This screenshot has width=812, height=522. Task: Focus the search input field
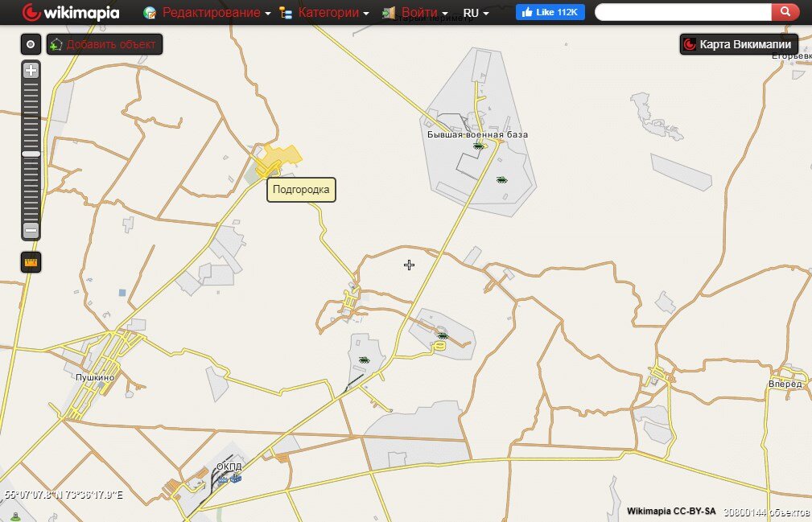682,12
